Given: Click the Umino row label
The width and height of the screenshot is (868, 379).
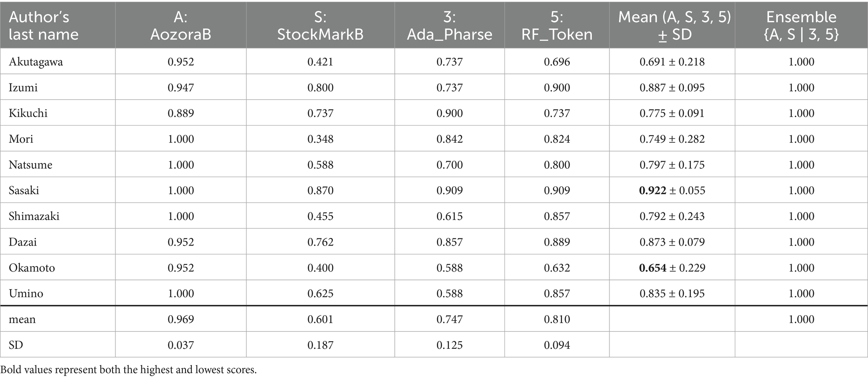Looking at the screenshot, I should point(26,293).
